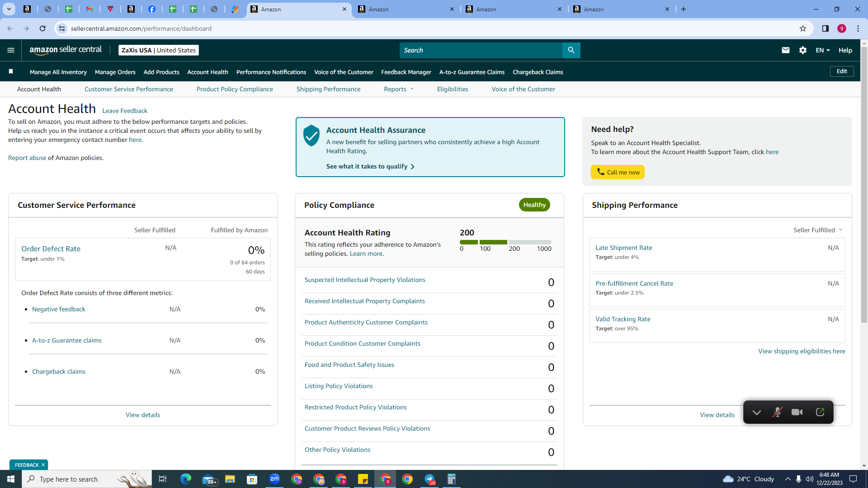The image size is (868, 488).
Task: Open the Chrome three-dot menu
Action: (858, 28)
